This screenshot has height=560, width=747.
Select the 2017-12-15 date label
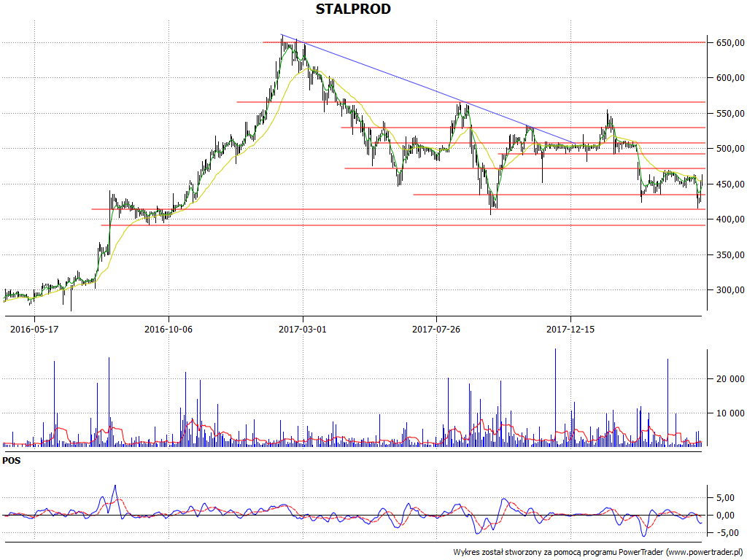(570, 329)
